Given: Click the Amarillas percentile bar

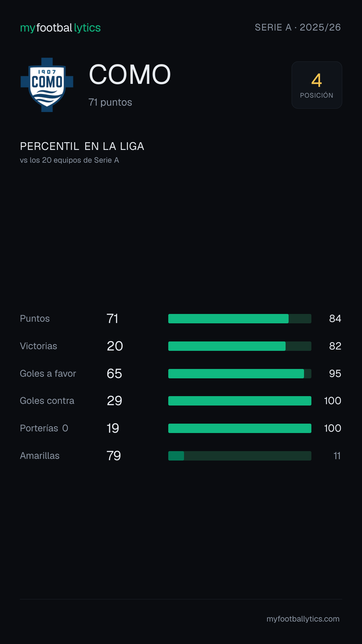Looking at the screenshot, I should [x=240, y=456].
